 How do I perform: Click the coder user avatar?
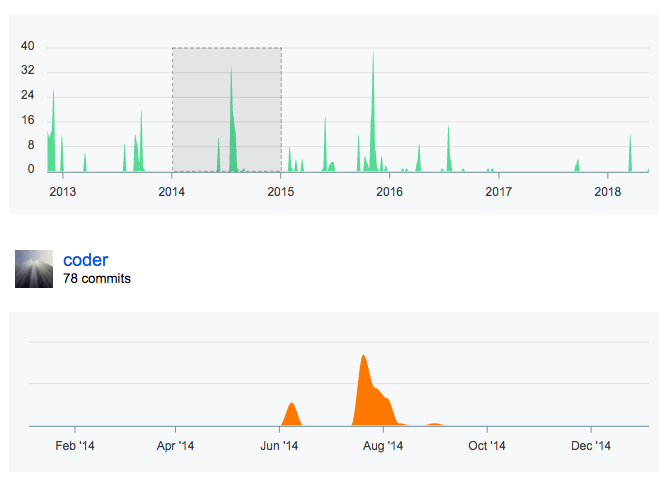34,269
